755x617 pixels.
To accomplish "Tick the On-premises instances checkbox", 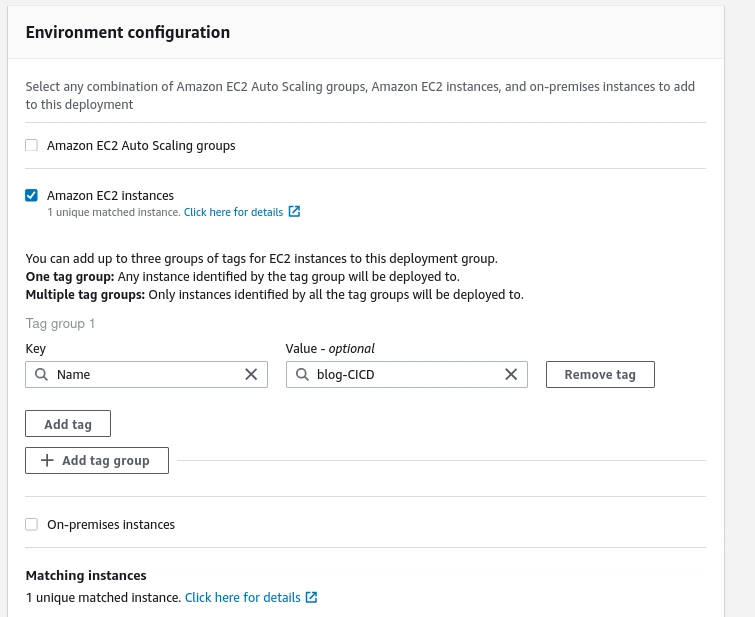I will pos(31,524).
